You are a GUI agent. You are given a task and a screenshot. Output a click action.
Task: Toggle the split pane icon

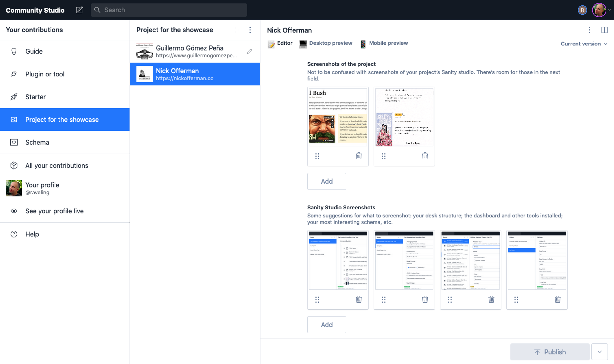coord(604,30)
